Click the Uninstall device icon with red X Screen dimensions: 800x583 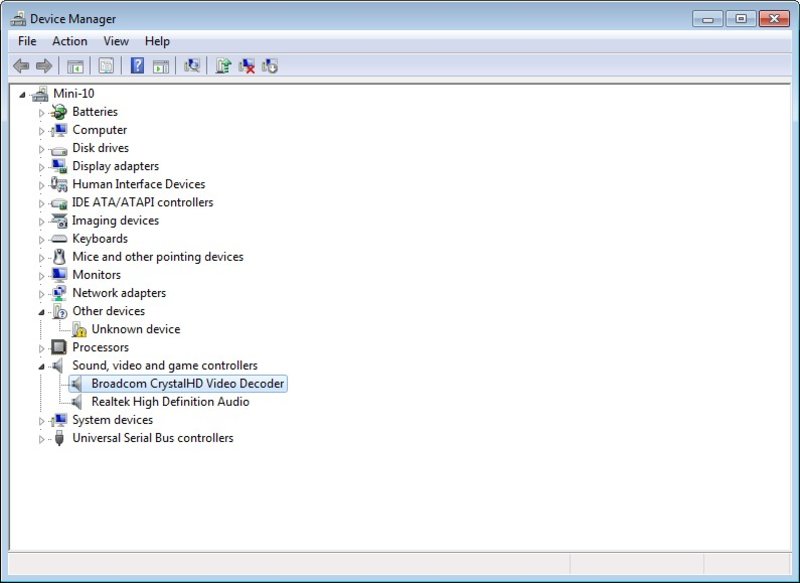(246, 66)
